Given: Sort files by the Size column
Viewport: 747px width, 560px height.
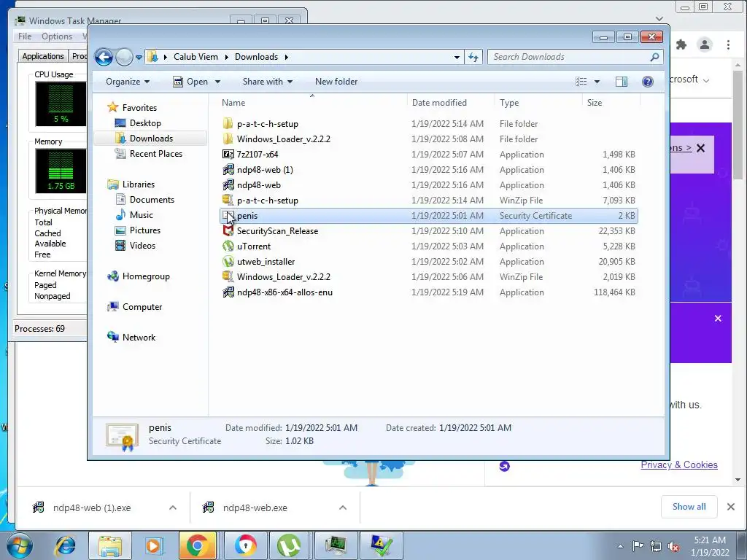Looking at the screenshot, I should click(595, 102).
